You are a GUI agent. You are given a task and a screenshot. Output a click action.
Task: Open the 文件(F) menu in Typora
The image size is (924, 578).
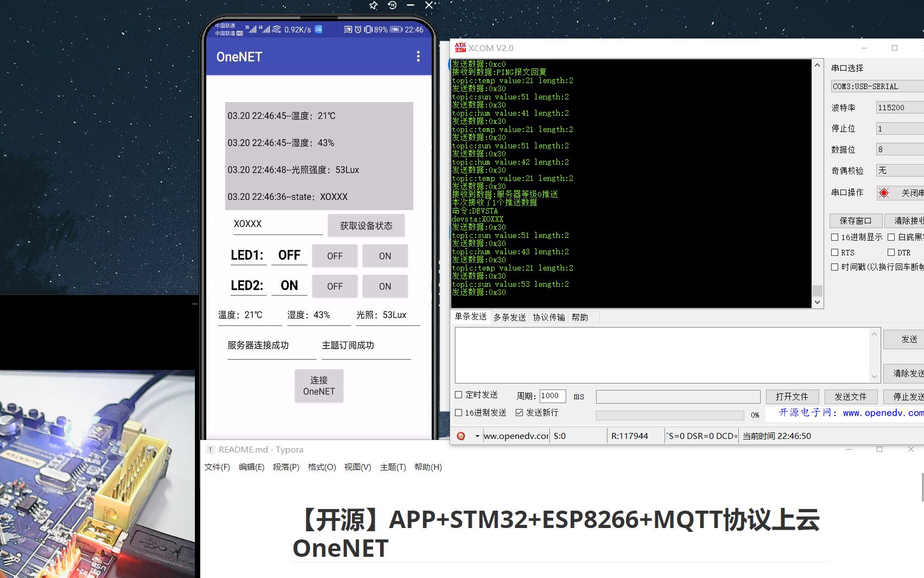[x=217, y=467]
